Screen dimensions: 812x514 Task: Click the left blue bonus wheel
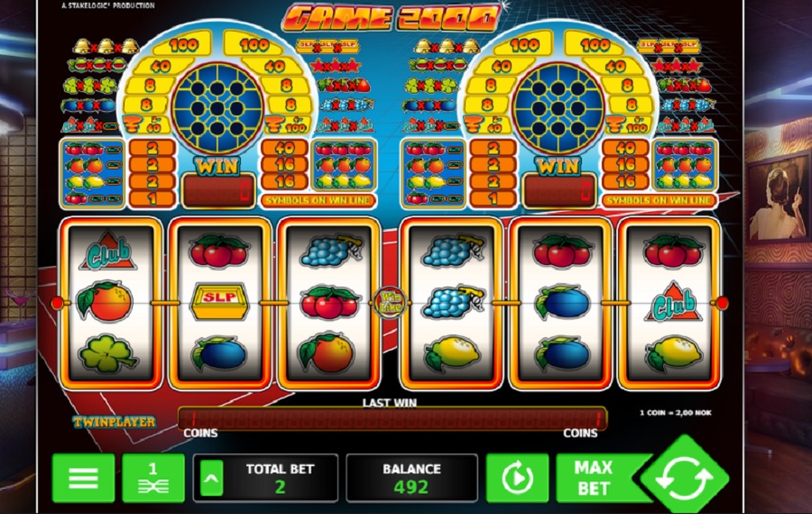(217, 109)
